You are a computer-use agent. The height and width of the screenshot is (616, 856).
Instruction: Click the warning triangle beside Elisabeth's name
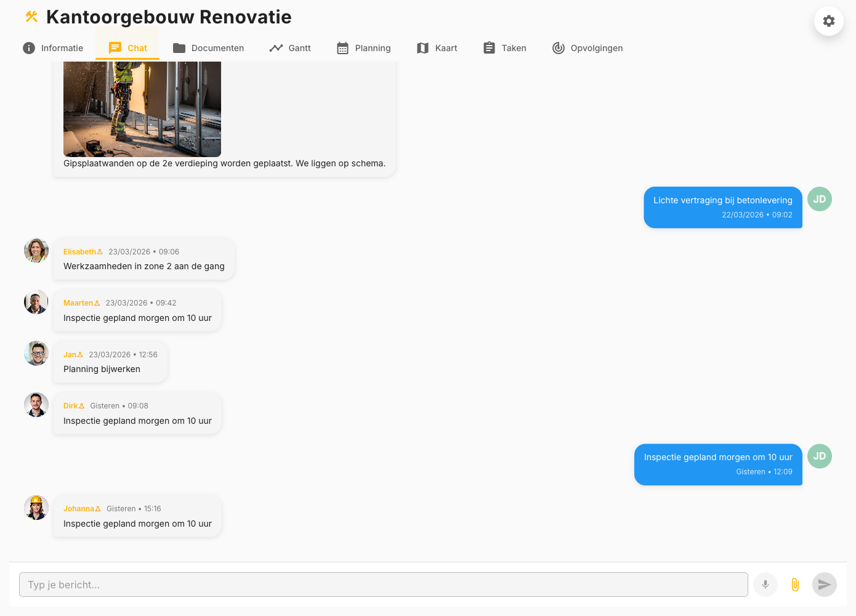coord(101,251)
